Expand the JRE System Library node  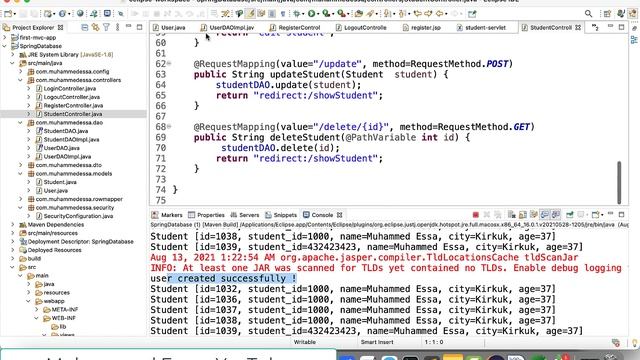pos(13,55)
